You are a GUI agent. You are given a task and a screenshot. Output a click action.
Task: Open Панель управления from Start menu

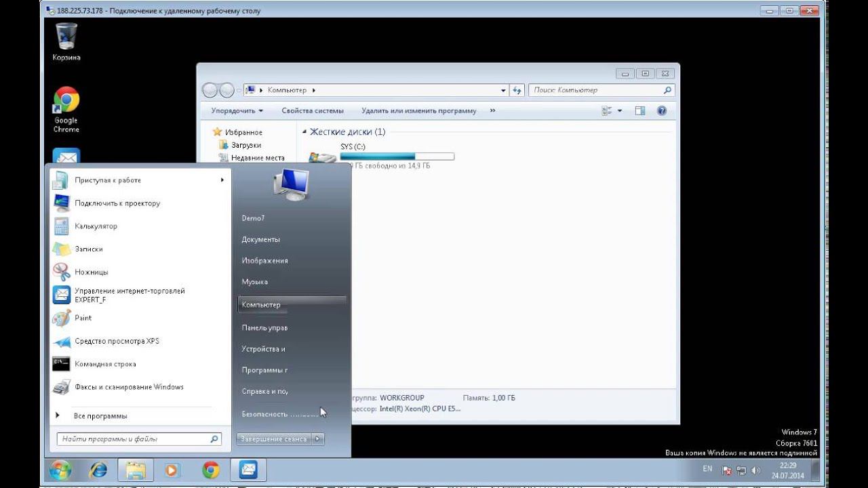pyautogui.click(x=264, y=327)
